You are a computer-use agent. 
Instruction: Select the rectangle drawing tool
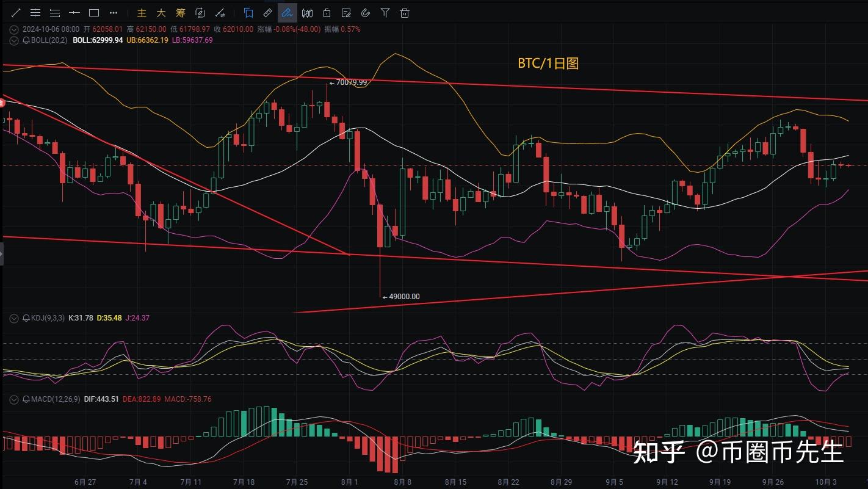(94, 13)
